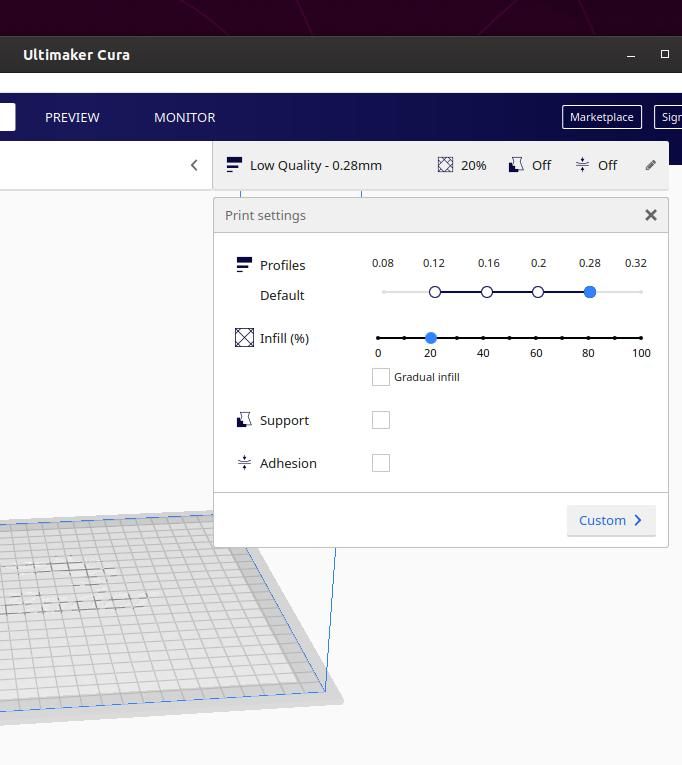Screen dimensions: 682x765
Task: Select the 0.16 profile slider point
Action: (486, 292)
